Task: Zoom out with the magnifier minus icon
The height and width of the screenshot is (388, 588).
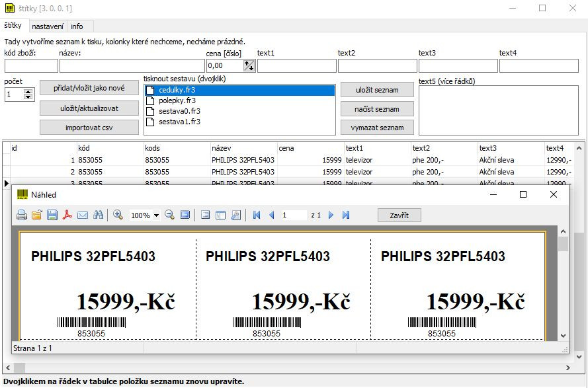Action: [x=169, y=215]
